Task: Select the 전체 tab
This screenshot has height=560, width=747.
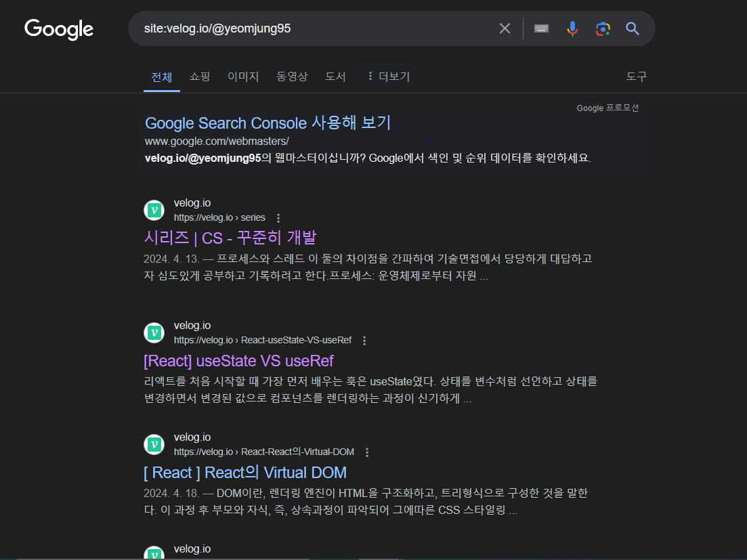Action: point(161,77)
